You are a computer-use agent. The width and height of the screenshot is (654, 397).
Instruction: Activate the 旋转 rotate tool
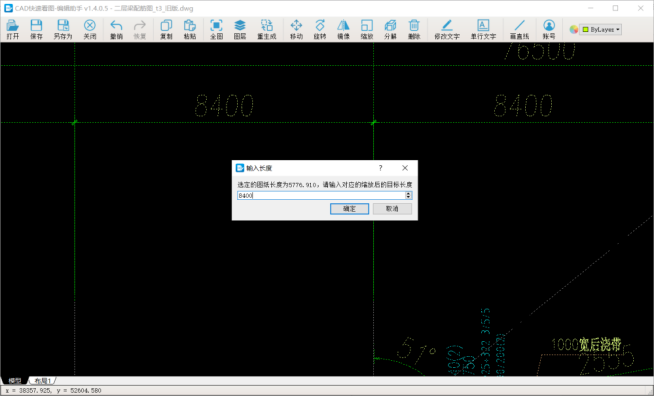[320, 29]
